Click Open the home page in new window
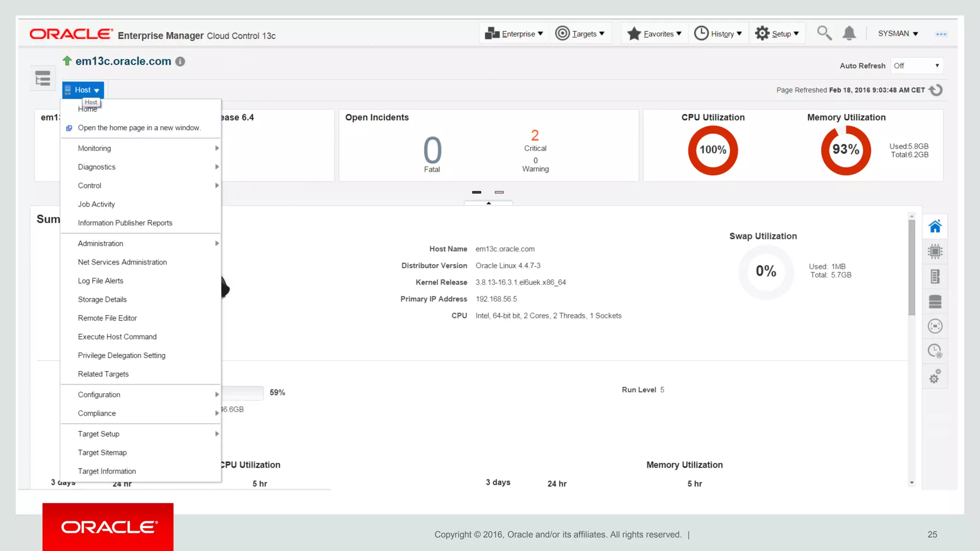The image size is (980, 551). [x=139, y=128]
